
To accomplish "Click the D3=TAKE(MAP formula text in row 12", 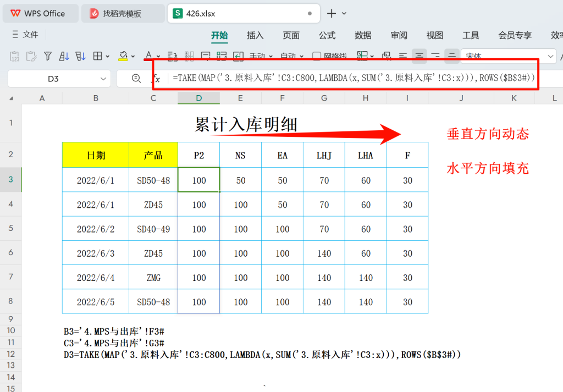I will [x=262, y=355].
